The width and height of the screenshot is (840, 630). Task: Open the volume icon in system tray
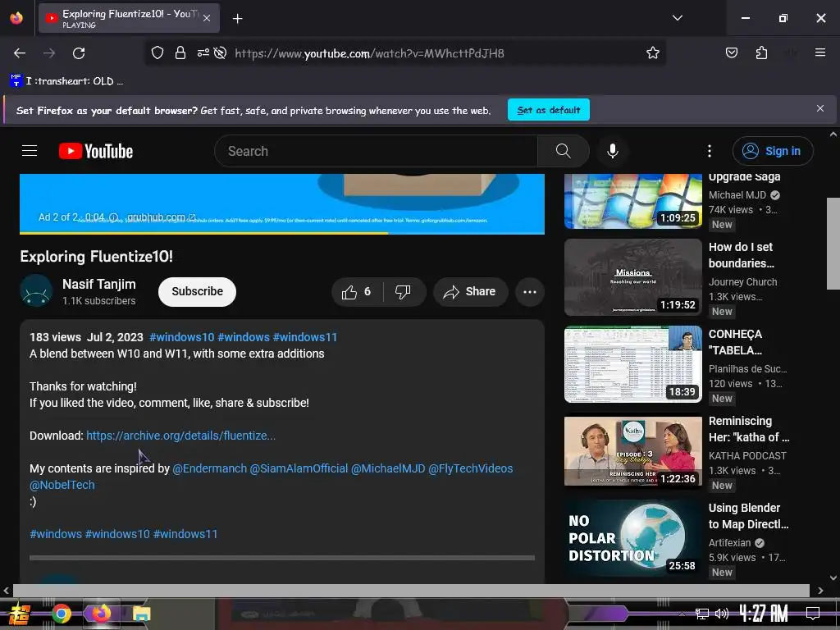coord(721,614)
